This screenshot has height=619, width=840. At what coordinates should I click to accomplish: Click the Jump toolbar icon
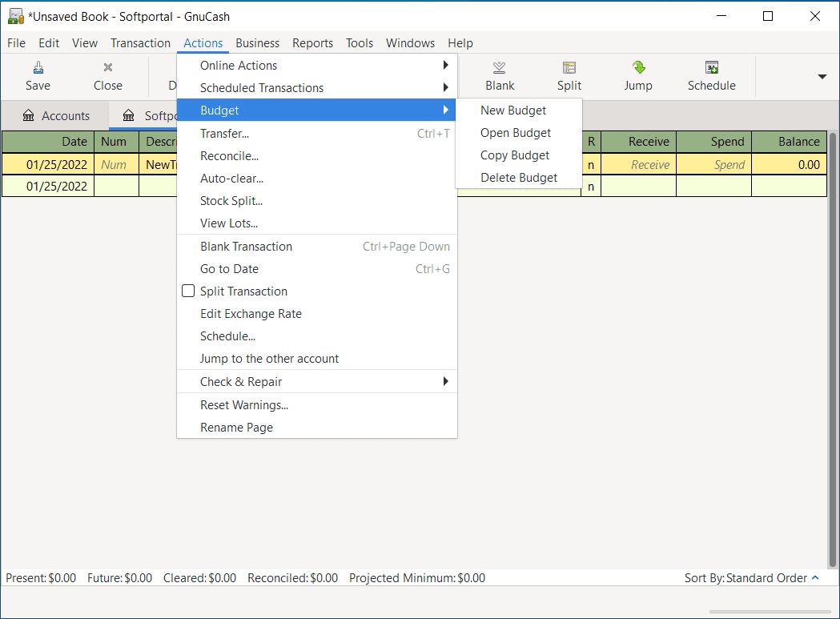pyautogui.click(x=638, y=67)
